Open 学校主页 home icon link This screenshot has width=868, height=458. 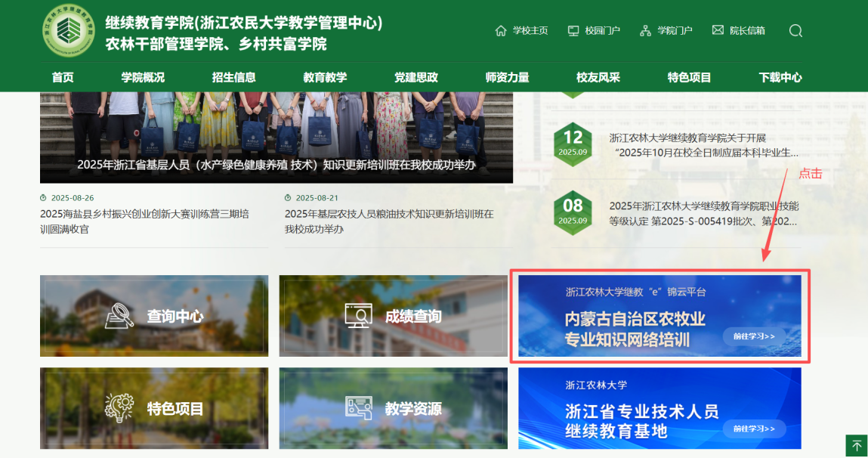pyautogui.click(x=521, y=31)
